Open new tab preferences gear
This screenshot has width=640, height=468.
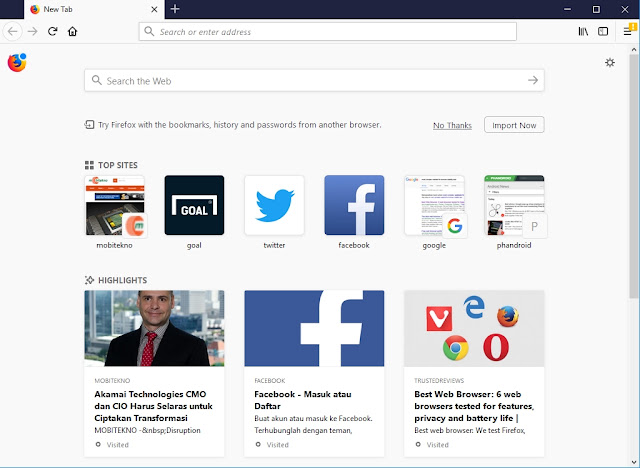[x=610, y=62]
